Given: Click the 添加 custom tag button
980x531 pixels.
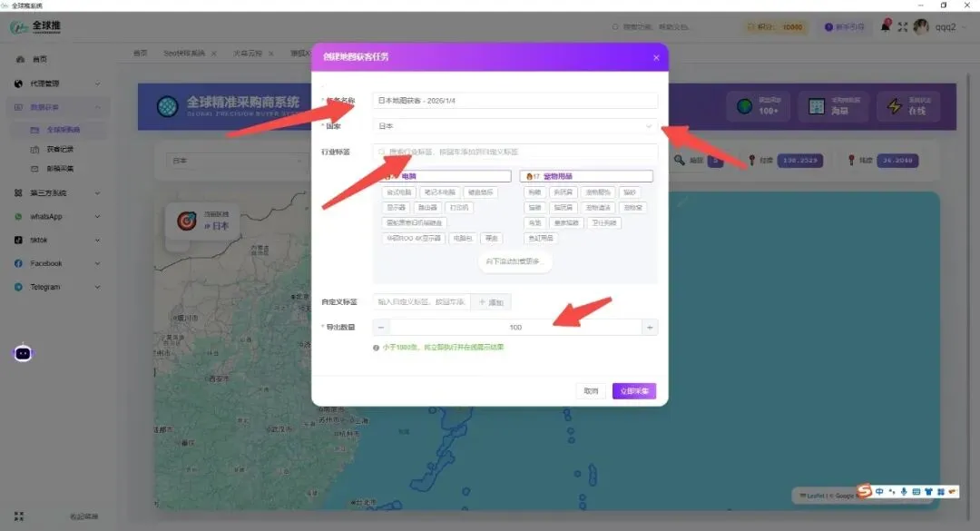Looking at the screenshot, I should coord(491,302).
